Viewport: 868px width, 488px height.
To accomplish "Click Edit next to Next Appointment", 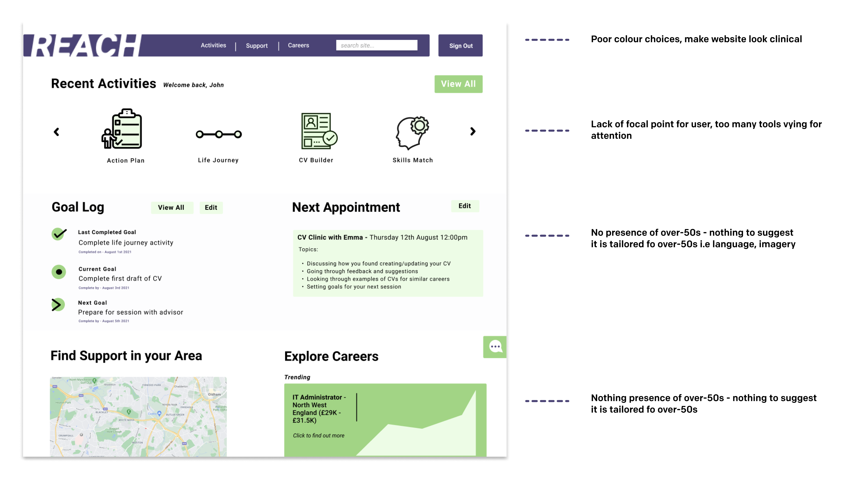I will click(x=465, y=206).
